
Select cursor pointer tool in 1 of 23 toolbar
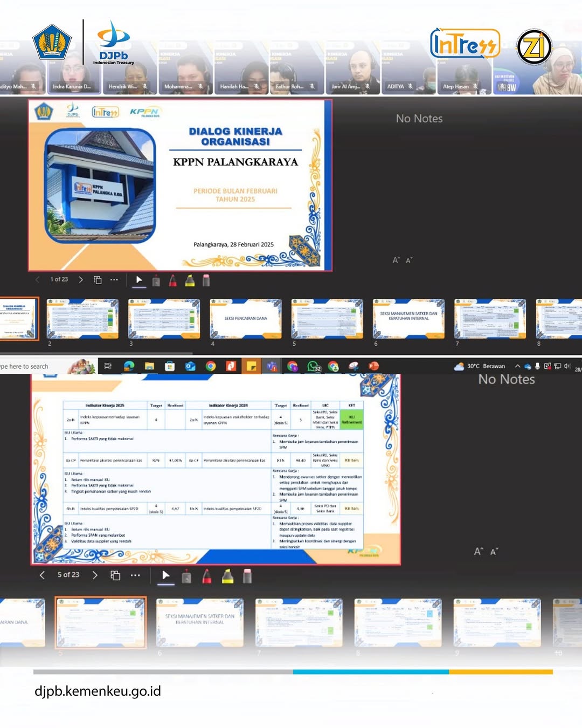(x=139, y=279)
